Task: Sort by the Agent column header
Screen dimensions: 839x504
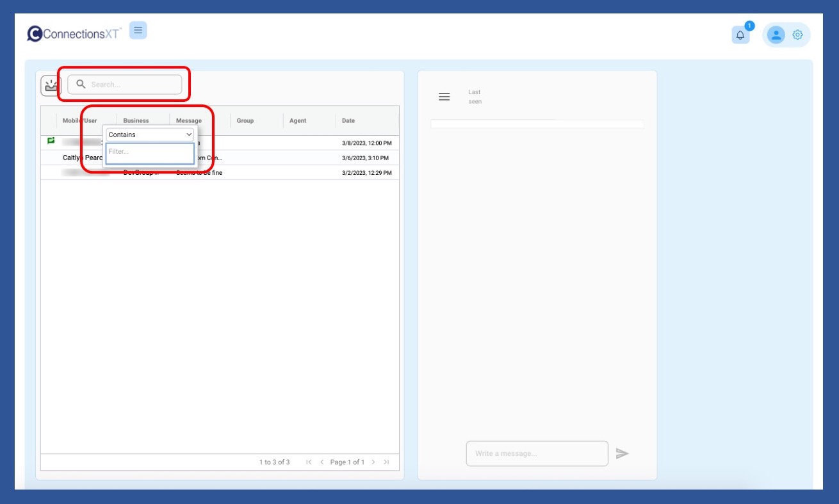Action: pyautogui.click(x=298, y=120)
